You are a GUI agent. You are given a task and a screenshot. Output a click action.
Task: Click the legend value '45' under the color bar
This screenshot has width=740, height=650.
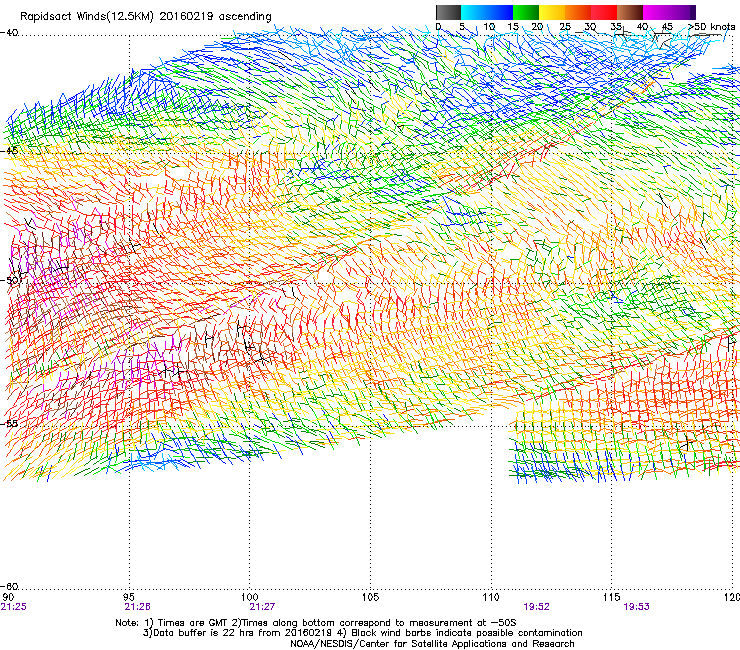(667, 27)
